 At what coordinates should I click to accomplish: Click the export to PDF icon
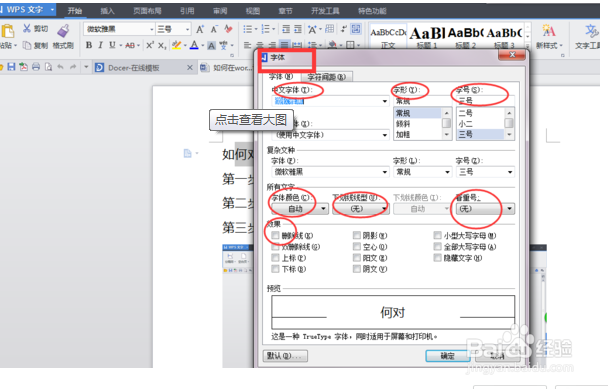tap(24, 67)
